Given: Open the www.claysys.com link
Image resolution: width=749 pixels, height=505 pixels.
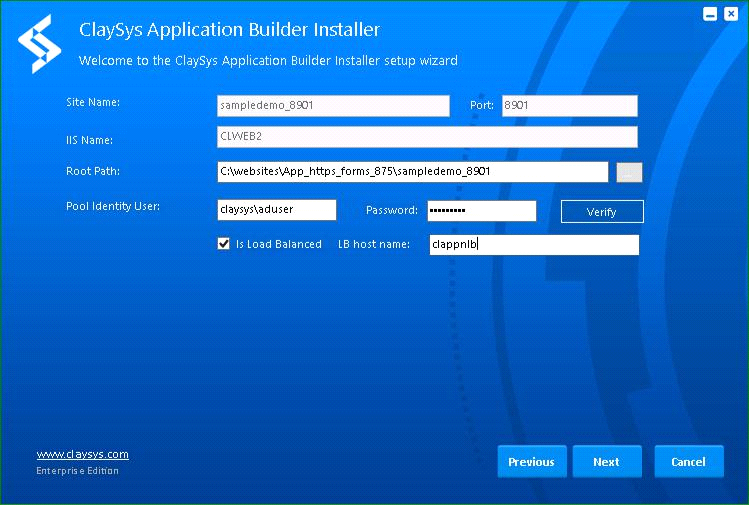Looking at the screenshot, I should (83, 454).
